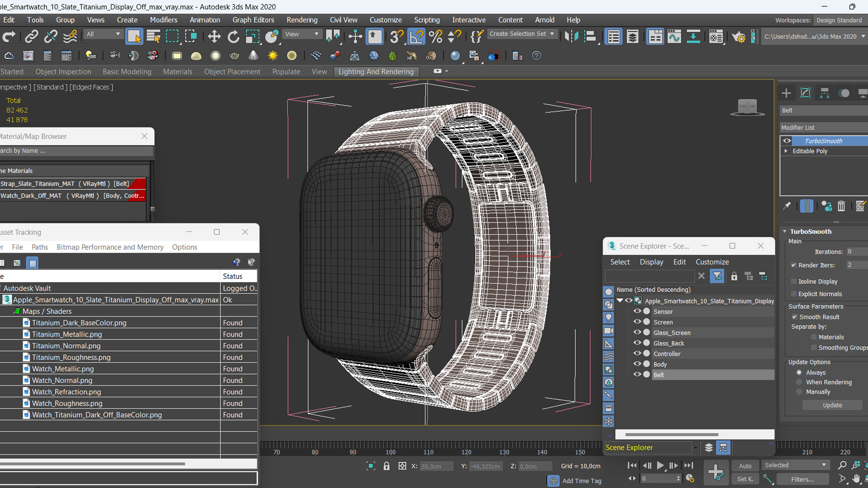Viewport: 868px width, 488px height.
Task: Select the Manually update radio button
Action: [x=799, y=392]
